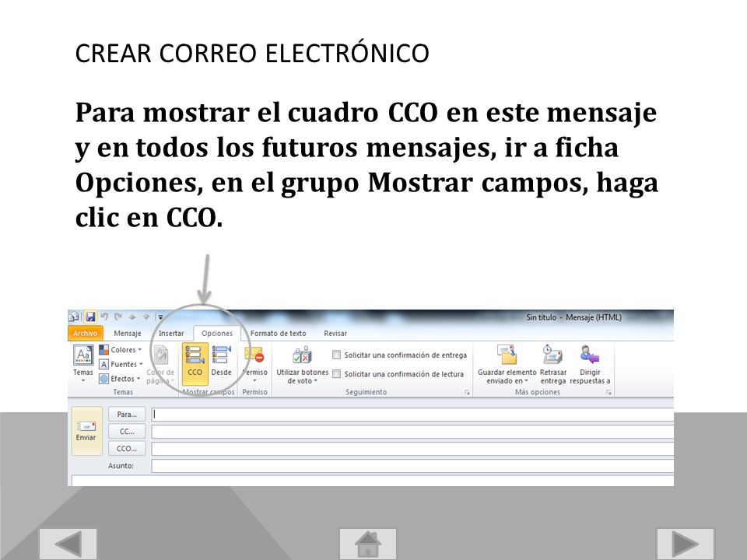Click the Save icon in quick access toolbar
The width and height of the screenshot is (747, 560).
(x=90, y=317)
